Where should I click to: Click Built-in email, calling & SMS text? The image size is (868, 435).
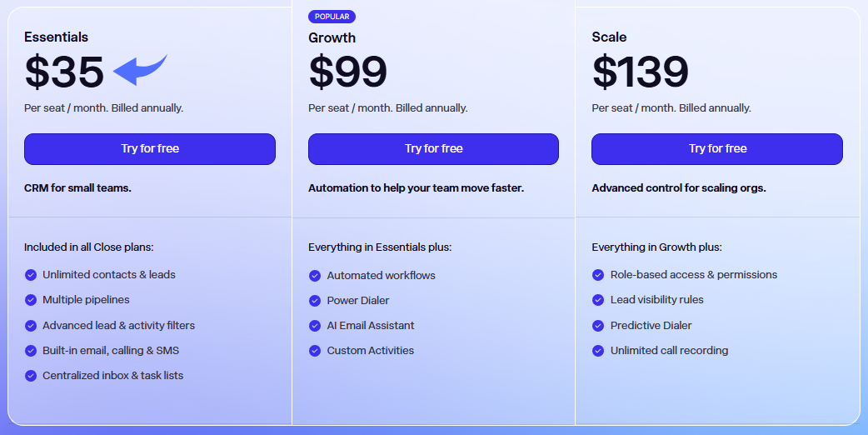pos(111,350)
